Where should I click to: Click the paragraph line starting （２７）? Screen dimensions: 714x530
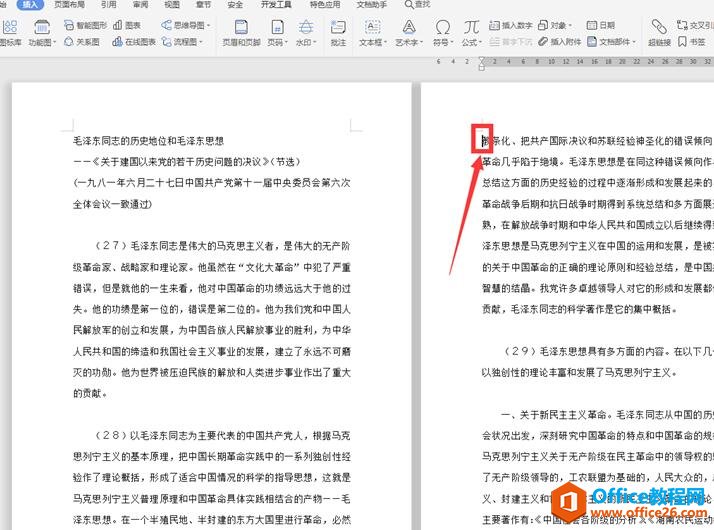(x=222, y=246)
